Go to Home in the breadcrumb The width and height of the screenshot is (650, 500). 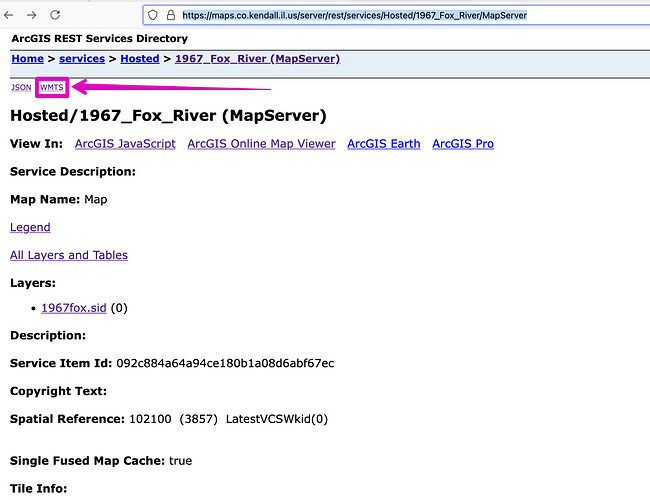(27, 59)
